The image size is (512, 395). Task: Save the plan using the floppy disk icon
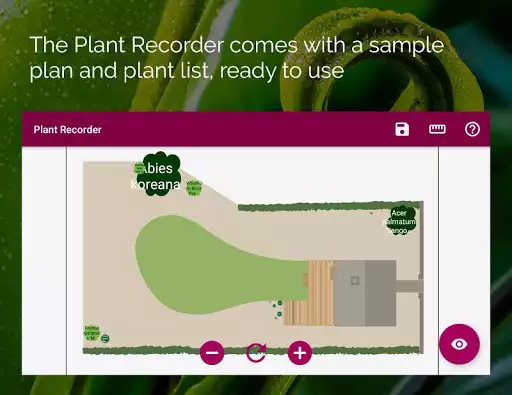pyautogui.click(x=402, y=129)
